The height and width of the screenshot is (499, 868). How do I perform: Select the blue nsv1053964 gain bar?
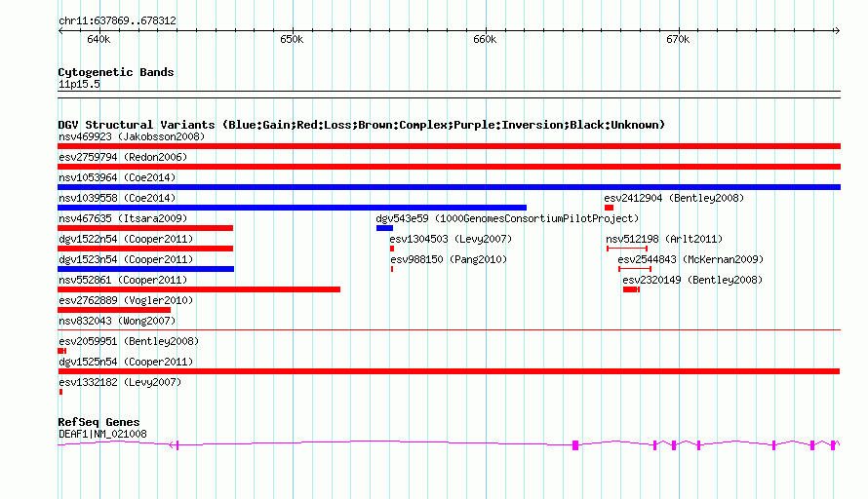click(x=449, y=187)
